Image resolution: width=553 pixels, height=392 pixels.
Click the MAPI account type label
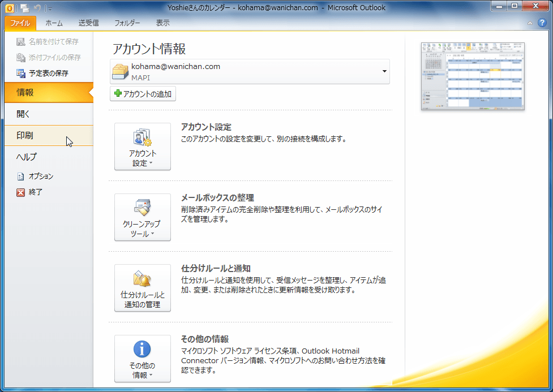(141, 77)
